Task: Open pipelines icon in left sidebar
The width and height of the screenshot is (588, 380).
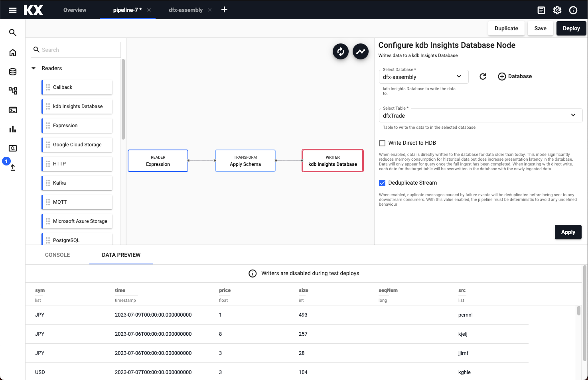Action: pyautogui.click(x=13, y=91)
